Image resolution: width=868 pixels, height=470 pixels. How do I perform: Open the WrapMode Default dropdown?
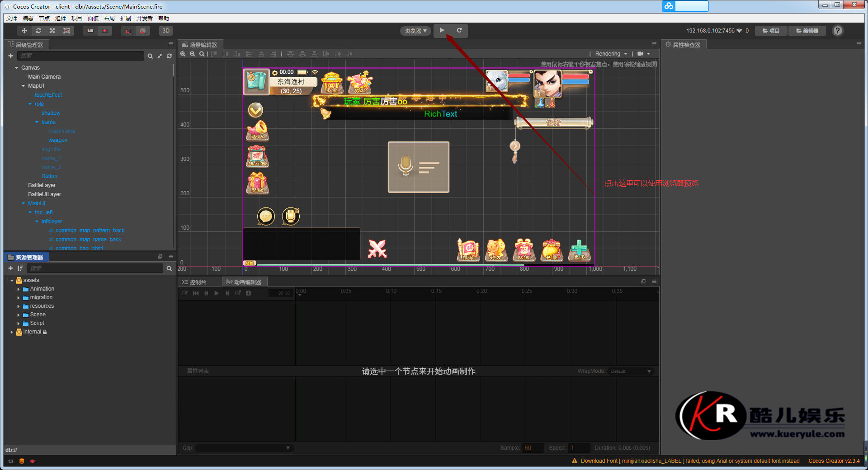tap(631, 371)
